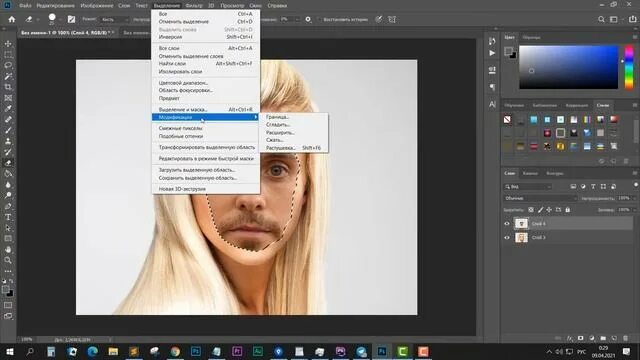This screenshot has width=640, height=360.
Task: Toggle type layer filter
Action: (593, 187)
